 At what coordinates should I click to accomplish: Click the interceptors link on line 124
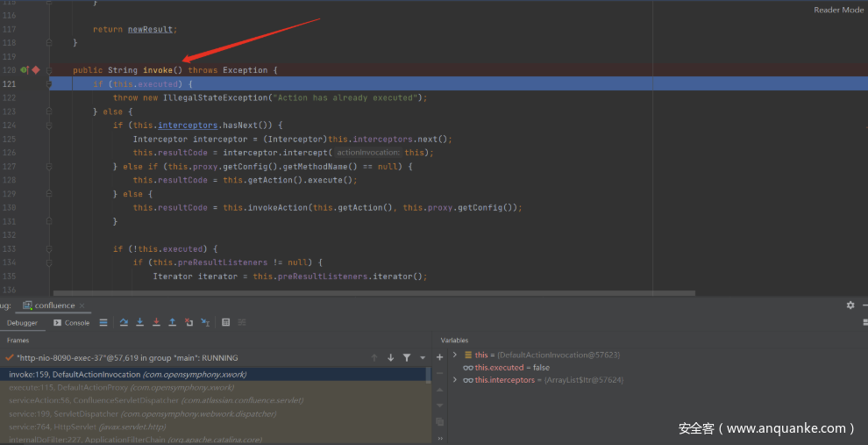(187, 126)
